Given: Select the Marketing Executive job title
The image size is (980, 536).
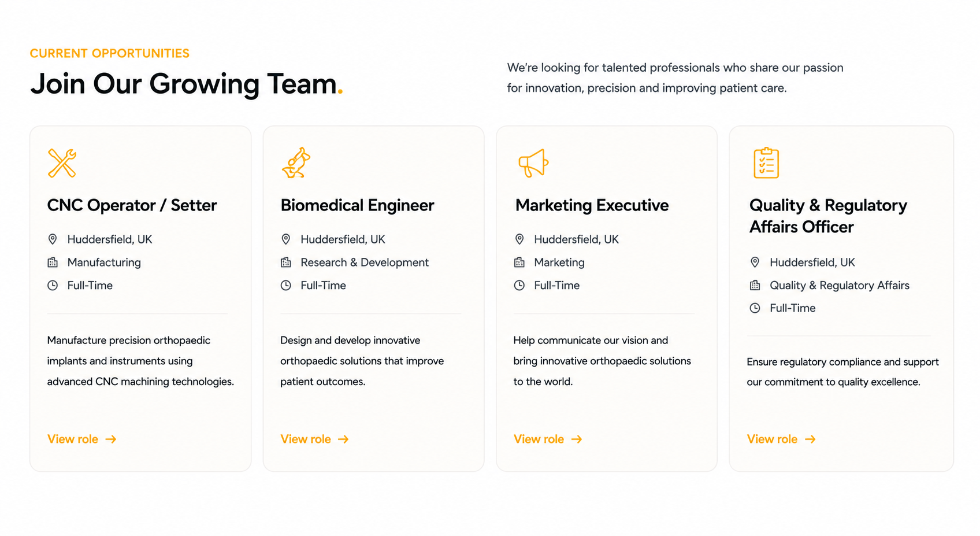Looking at the screenshot, I should [592, 205].
